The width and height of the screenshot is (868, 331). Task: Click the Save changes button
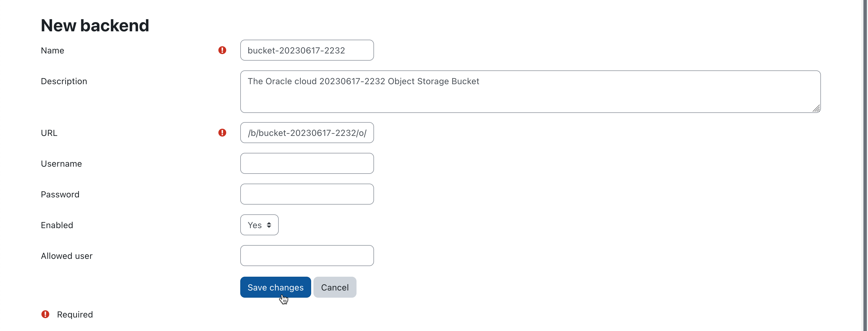[275, 287]
